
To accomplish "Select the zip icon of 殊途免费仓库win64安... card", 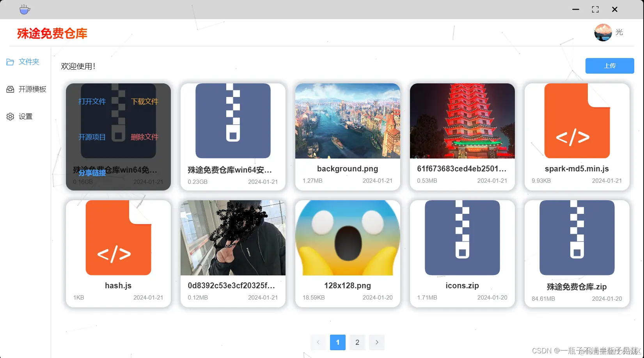I will tap(233, 121).
